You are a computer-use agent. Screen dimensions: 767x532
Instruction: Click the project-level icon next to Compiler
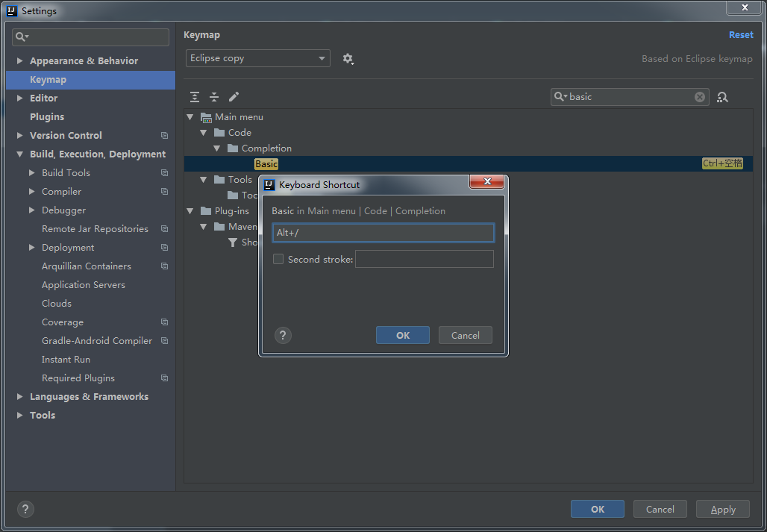[x=164, y=192]
